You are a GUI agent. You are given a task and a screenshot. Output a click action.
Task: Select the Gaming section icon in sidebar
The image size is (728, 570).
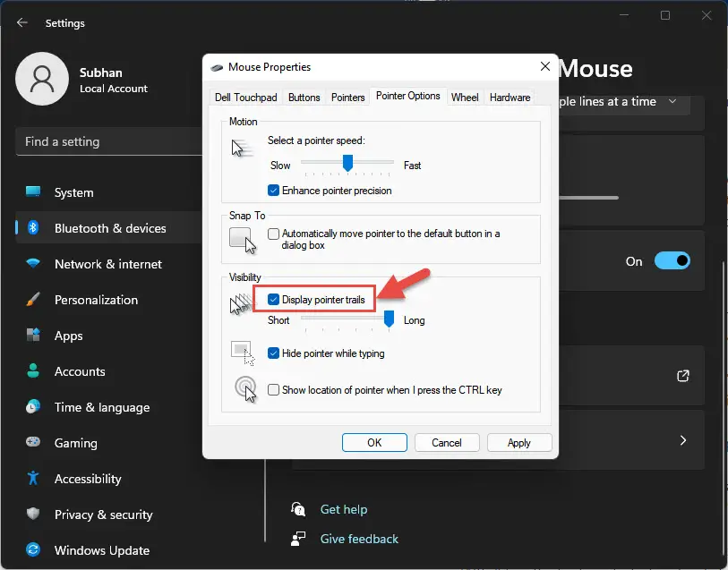pyautogui.click(x=33, y=443)
